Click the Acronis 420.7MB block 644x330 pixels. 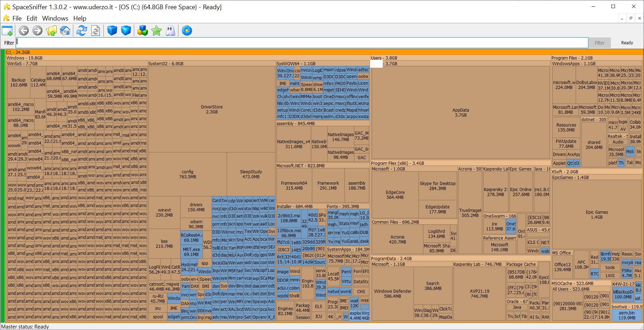click(398, 240)
